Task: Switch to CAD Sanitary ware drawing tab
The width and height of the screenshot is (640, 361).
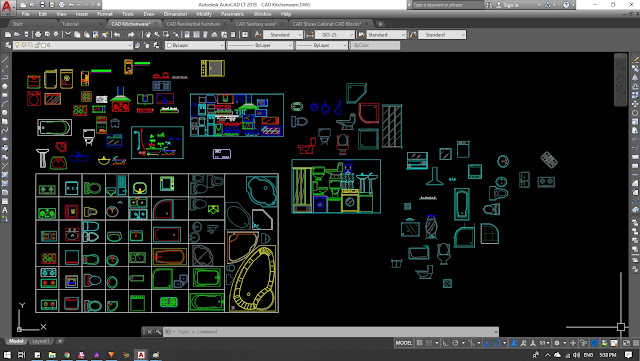Action: [256, 24]
